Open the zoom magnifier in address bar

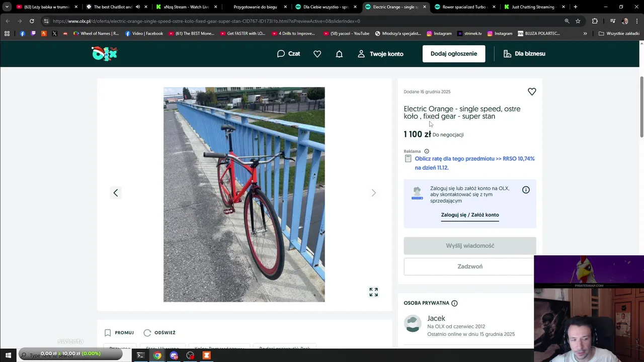[567, 21]
